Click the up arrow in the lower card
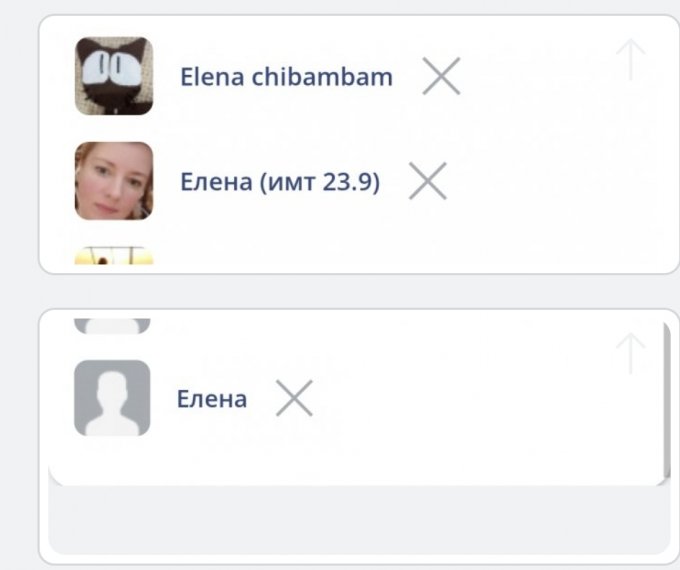Screen dimensions: 680x570 631,354
